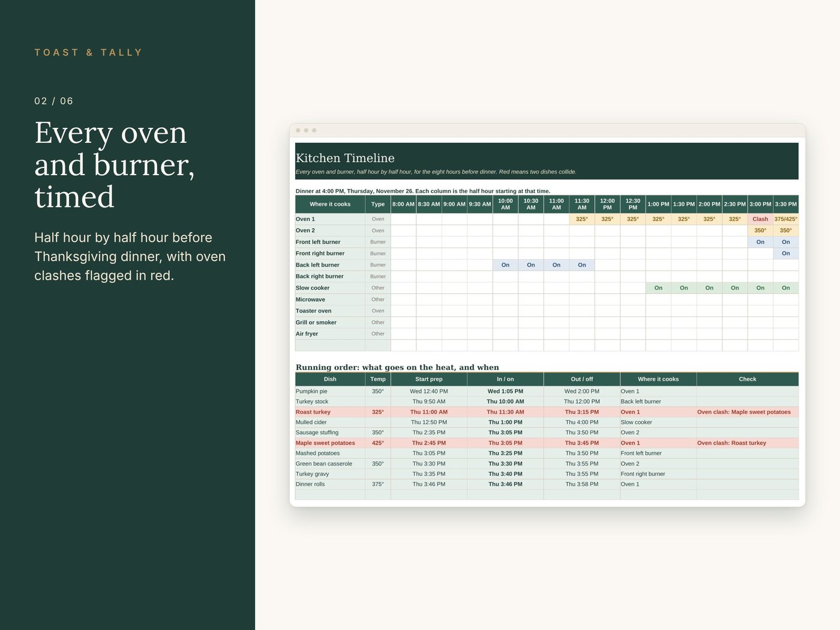Select the Where it cooks column header
Screen dimensions: 840x630
click(x=330, y=204)
